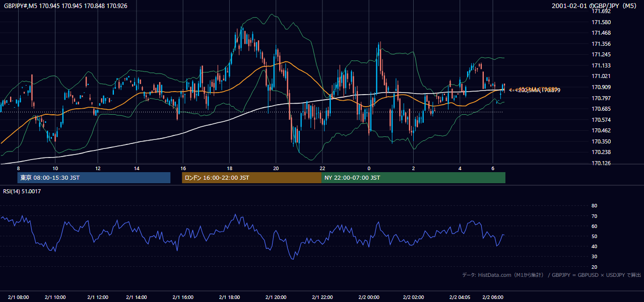Screen dimensions: 644x302
Task: Click bottom time label 2/1 18:00
Action: coord(230,297)
